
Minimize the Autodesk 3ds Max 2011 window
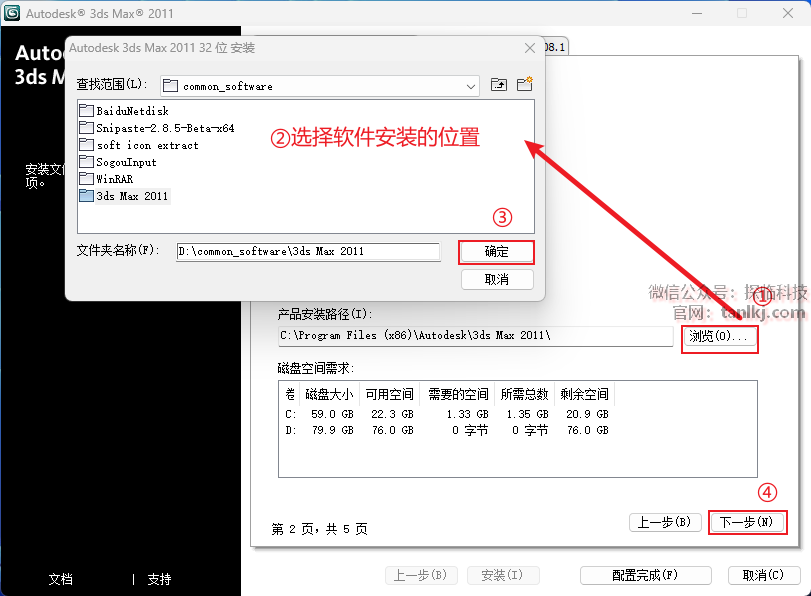(x=697, y=13)
